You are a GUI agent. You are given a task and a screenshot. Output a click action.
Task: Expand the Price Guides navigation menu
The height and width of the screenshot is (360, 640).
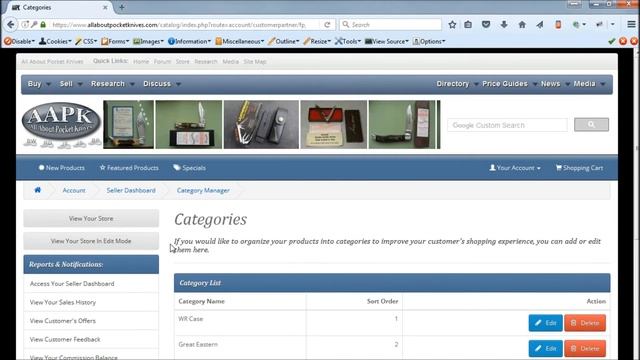(509, 84)
